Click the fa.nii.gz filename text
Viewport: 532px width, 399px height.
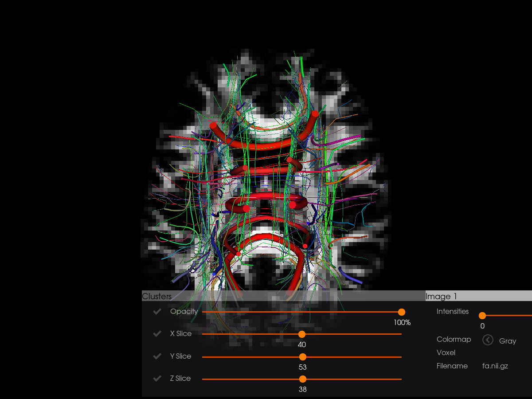click(495, 366)
